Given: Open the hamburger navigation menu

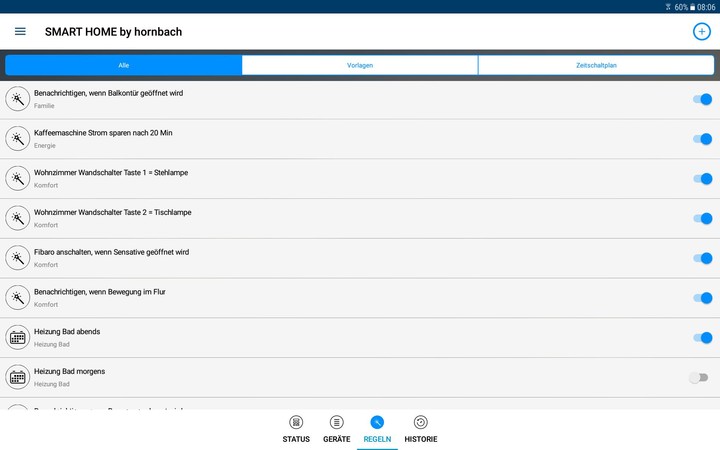Looking at the screenshot, I should (x=20, y=32).
